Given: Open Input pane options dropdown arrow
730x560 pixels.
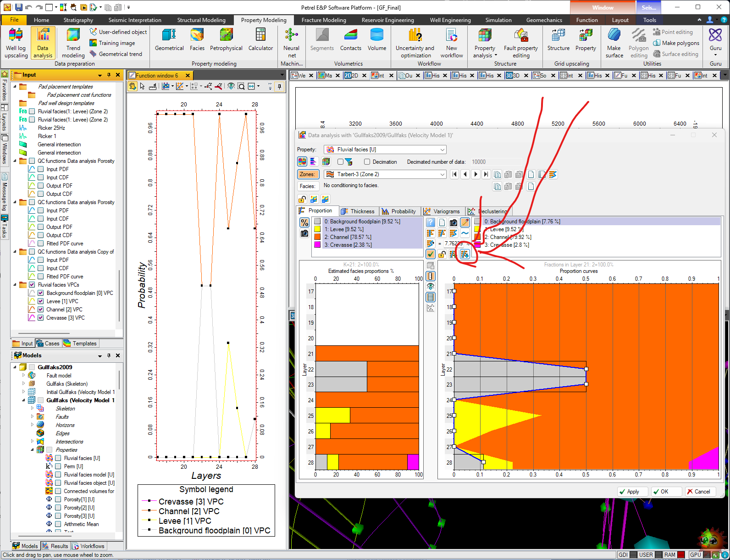Looking at the screenshot, I should [100, 75].
